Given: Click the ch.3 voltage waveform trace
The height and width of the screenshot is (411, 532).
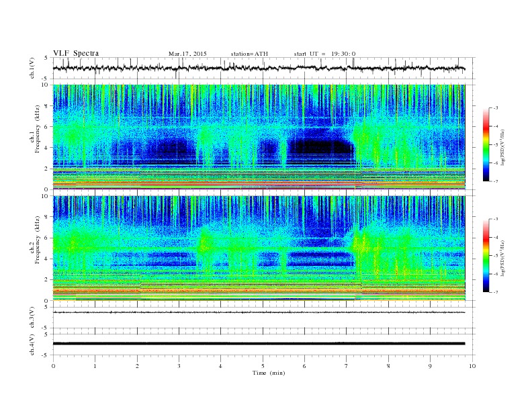Looking at the screenshot, I should tap(259, 312).
